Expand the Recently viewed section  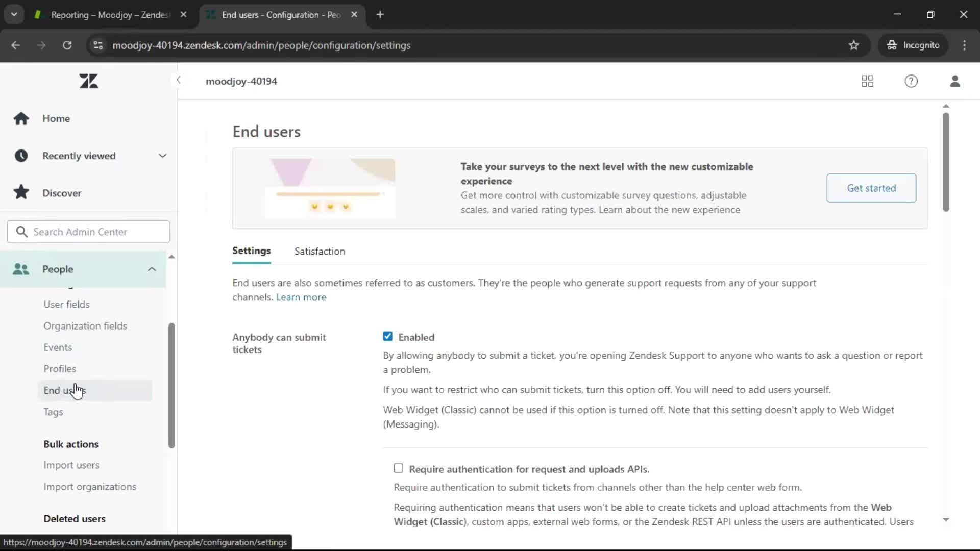click(162, 156)
